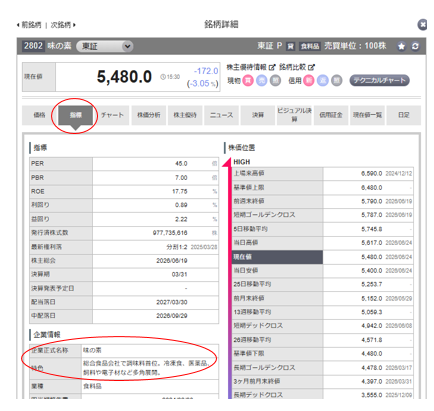434x411 pixels.
Task: Add 味の素 to favorites with star icon
Action: pos(401,46)
